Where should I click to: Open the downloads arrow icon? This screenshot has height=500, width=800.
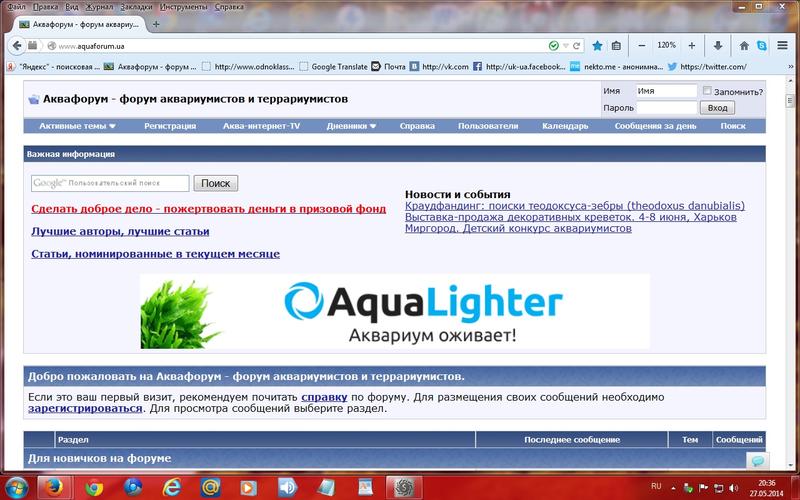pos(718,45)
